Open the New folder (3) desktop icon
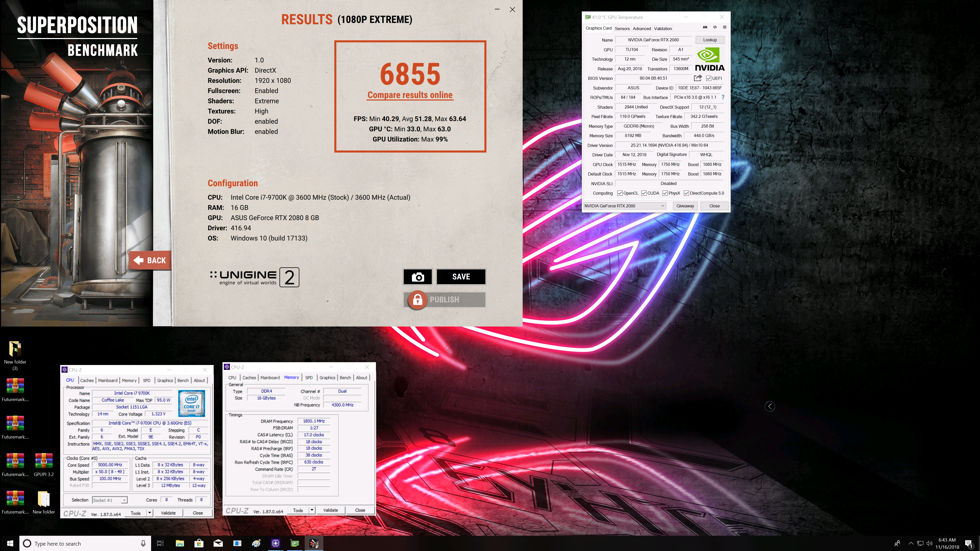This screenshot has width=980, height=551. point(15,355)
